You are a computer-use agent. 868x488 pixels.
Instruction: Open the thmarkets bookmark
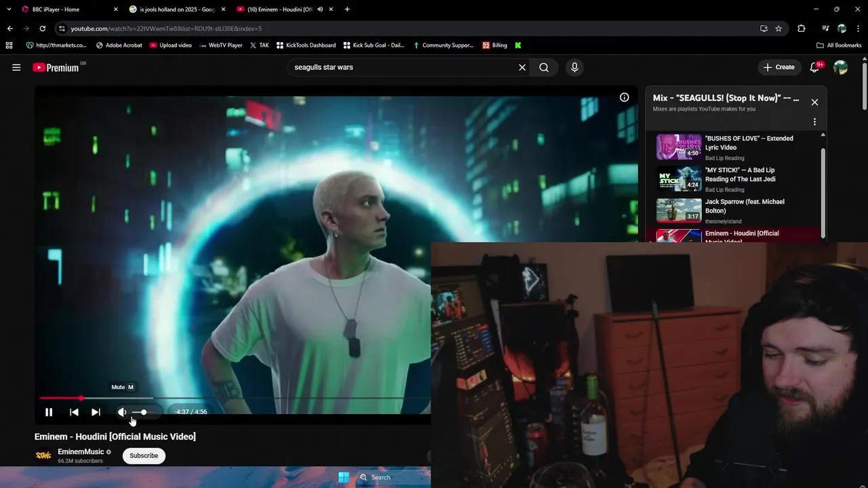click(x=56, y=45)
